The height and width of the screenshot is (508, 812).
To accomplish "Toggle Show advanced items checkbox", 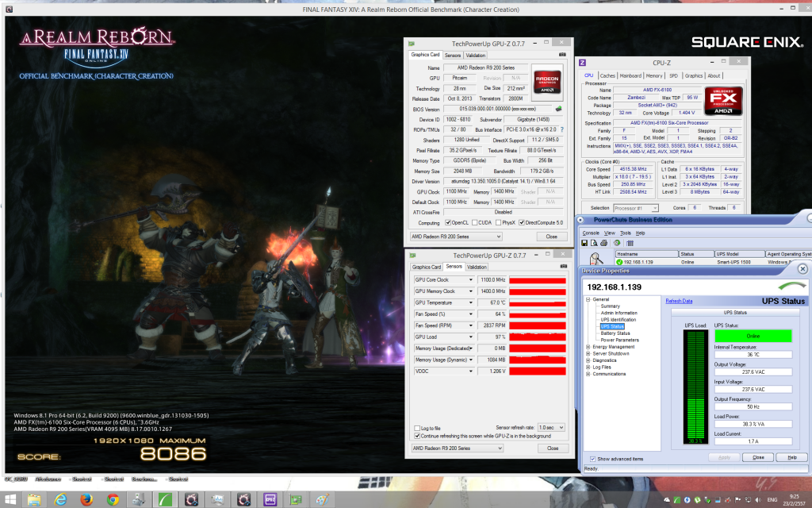I will click(x=592, y=459).
